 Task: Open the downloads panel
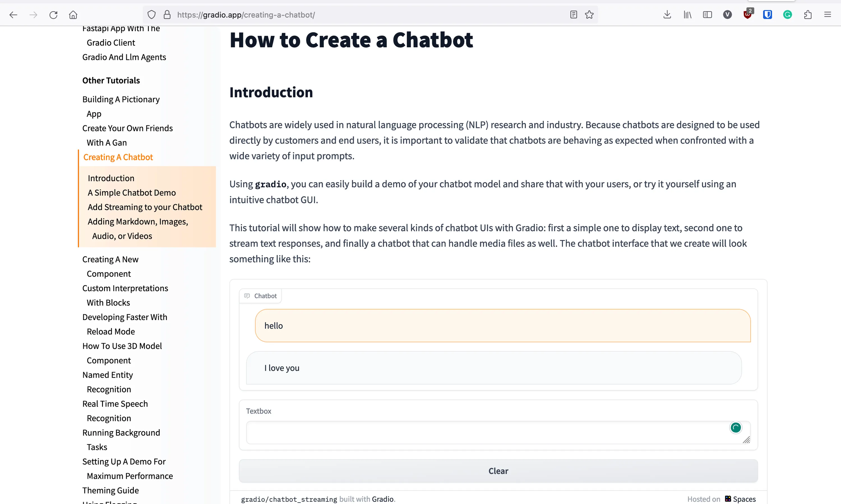[667, 15]
